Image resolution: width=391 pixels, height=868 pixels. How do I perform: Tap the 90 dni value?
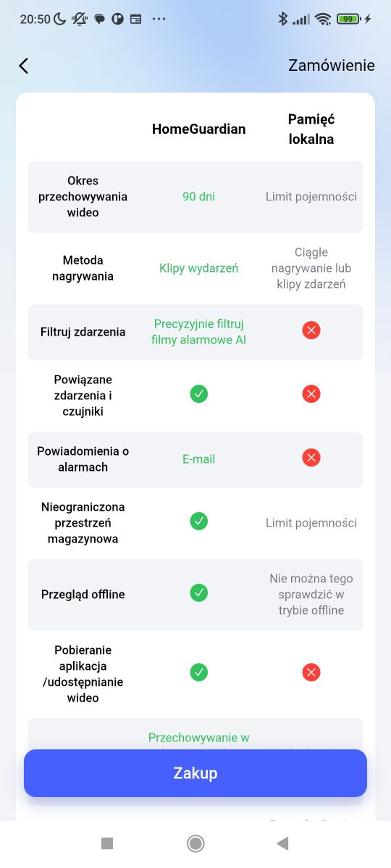(198, 197)
